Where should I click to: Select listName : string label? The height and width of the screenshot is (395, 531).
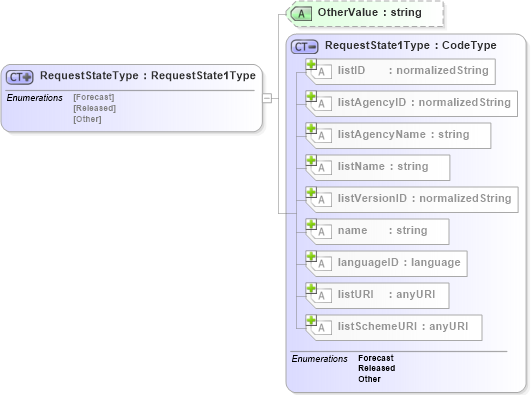click(383, 166)
